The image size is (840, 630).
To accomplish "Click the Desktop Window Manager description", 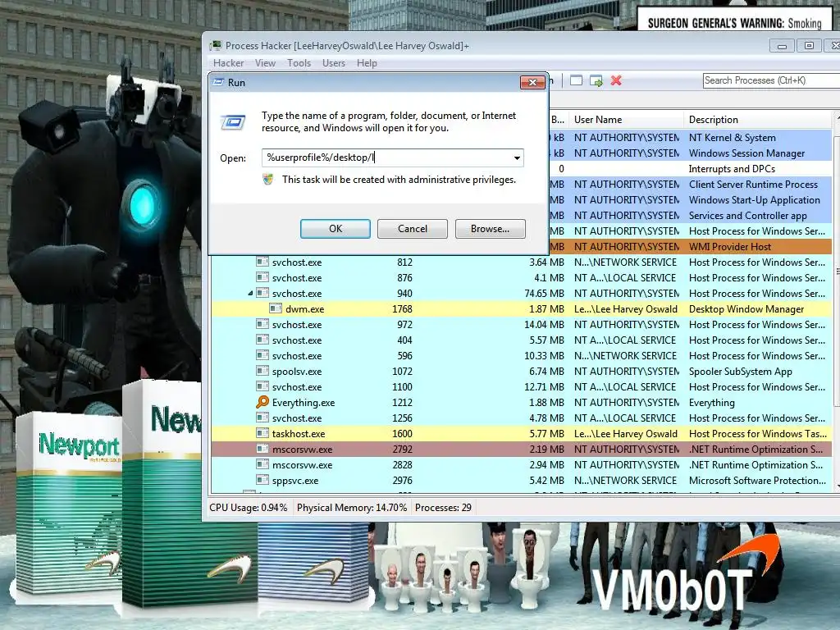I will [x=746, y=308].
